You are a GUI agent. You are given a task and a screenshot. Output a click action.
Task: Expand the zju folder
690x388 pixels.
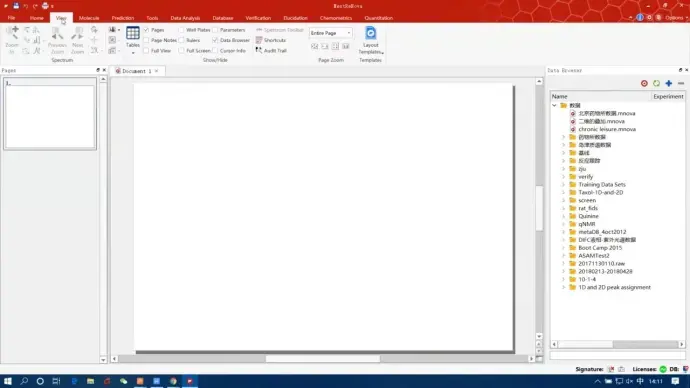coord(563,168)
